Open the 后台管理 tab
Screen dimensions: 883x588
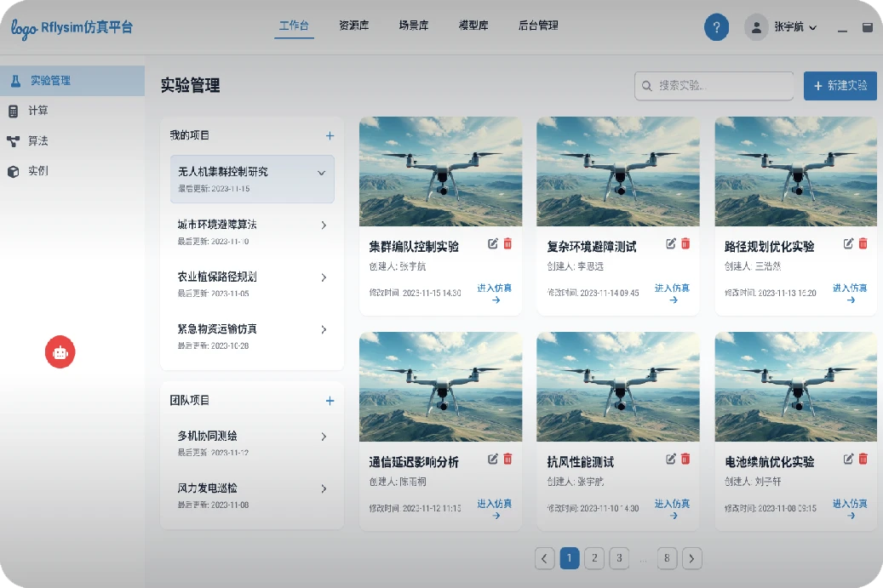(x=538, y=26)
